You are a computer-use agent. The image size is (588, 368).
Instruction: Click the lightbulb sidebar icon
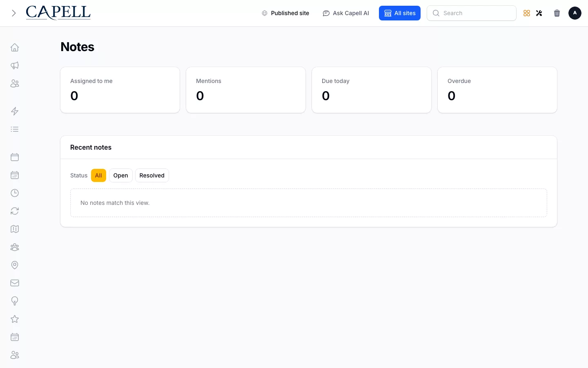click(15, 301)
